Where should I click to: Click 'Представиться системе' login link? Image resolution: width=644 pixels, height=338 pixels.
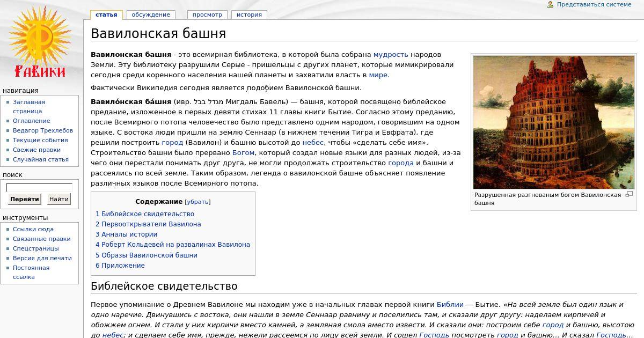pyautogui.click(x=594, y=4)
